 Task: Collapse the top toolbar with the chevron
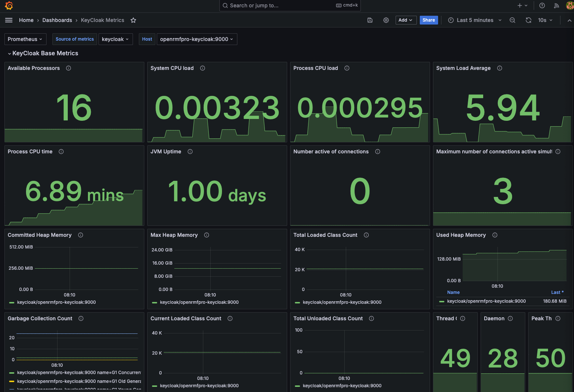coord(569,20)
